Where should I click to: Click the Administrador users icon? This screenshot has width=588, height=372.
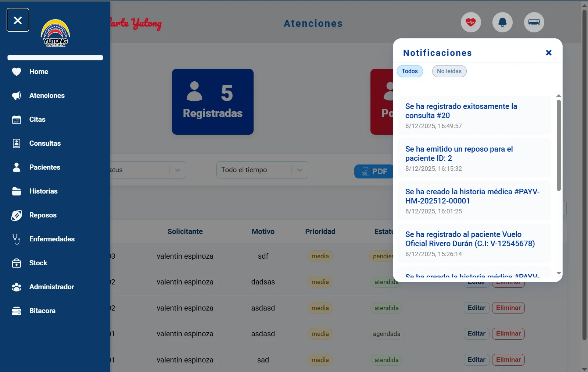pyautogui.click(x=17, y=287)
